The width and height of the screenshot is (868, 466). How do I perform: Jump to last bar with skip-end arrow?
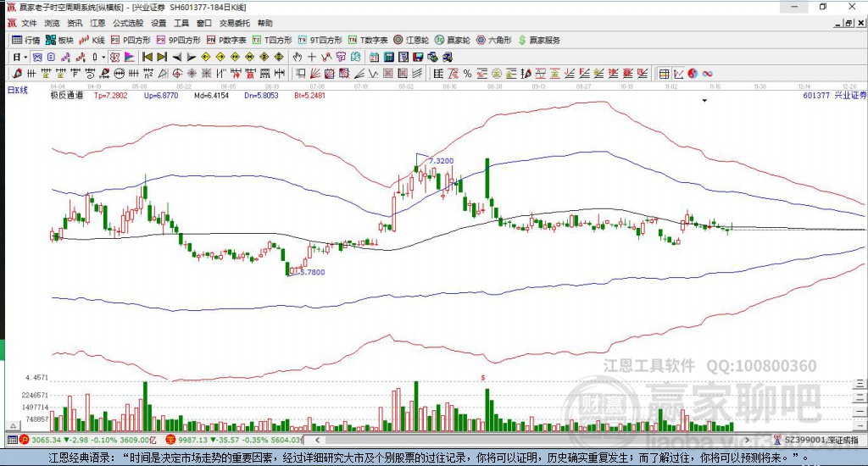point(162,57)
